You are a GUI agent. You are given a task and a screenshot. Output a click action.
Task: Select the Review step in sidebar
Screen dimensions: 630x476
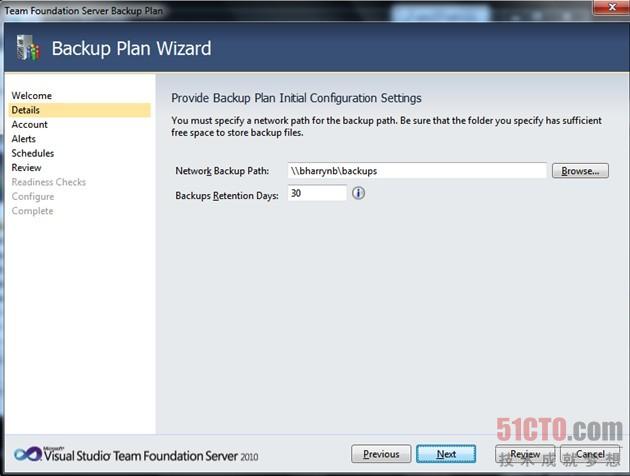pyautogui.click(x=27, y=168)
